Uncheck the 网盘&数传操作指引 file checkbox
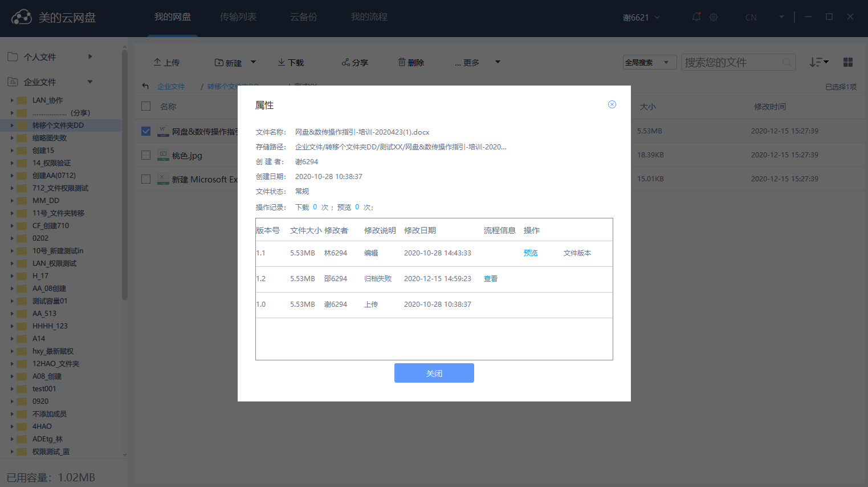 (x=146, y=131)
